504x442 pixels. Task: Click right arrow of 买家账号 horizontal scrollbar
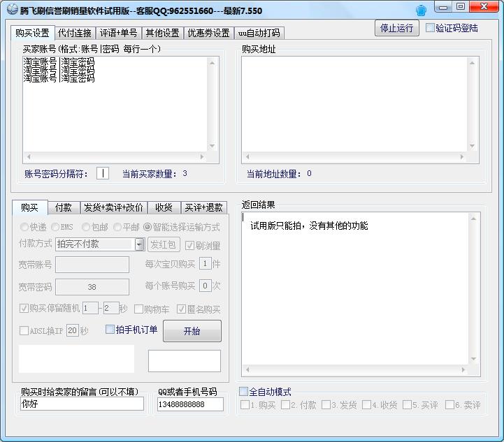pyautogui.click(x=202, y=156)
